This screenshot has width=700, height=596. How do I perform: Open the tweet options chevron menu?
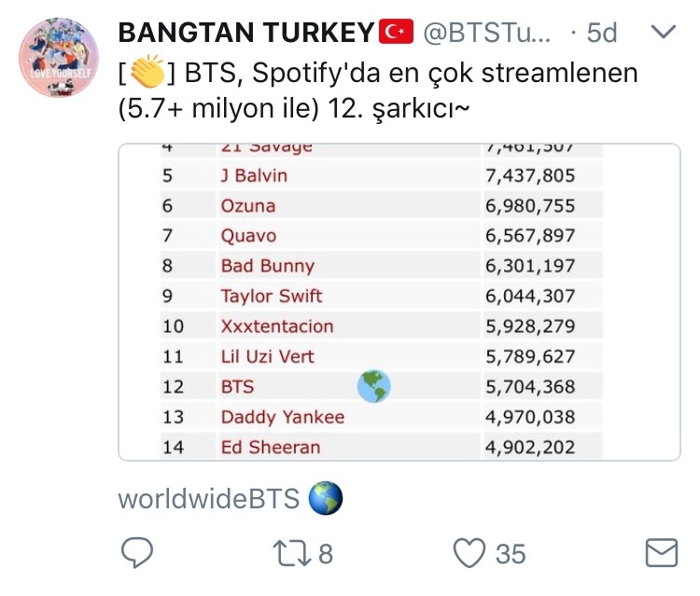pos(662,33)
